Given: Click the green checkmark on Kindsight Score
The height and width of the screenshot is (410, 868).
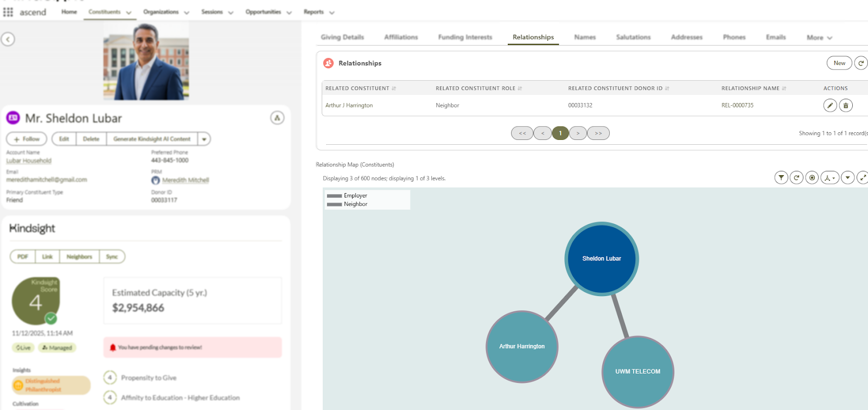Looking at the screenshot, I should 51,318.
